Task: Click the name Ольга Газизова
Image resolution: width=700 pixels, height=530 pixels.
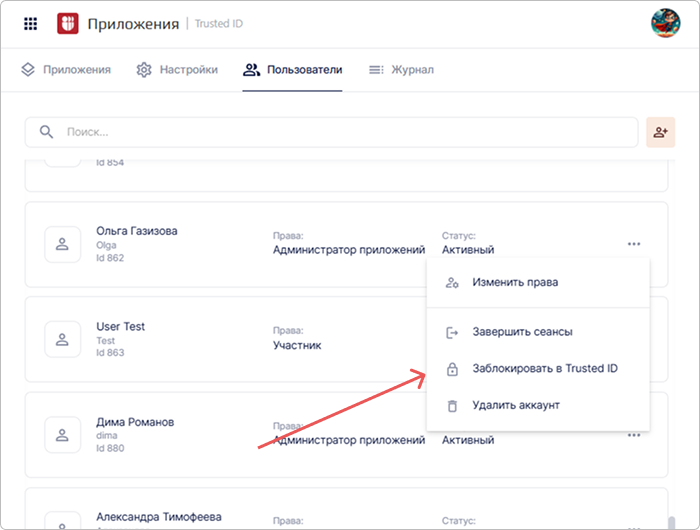Action: 137,231
